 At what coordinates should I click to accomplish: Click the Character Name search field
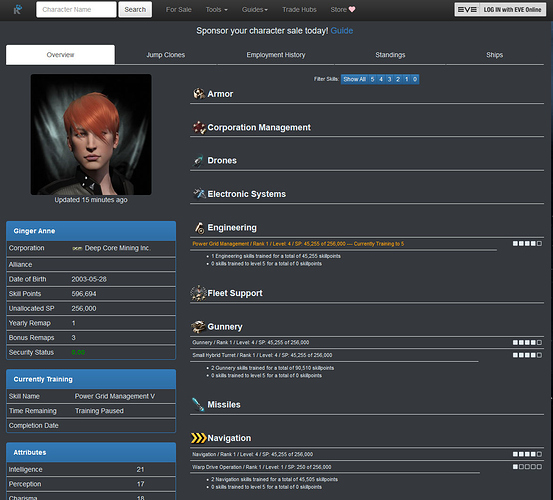pos(76,10)
